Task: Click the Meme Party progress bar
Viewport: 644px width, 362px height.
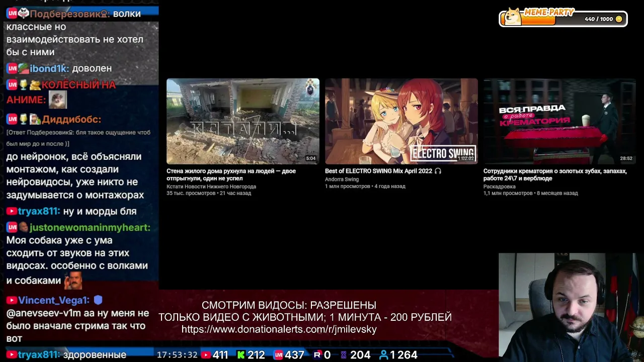Action: click(563, 19)
